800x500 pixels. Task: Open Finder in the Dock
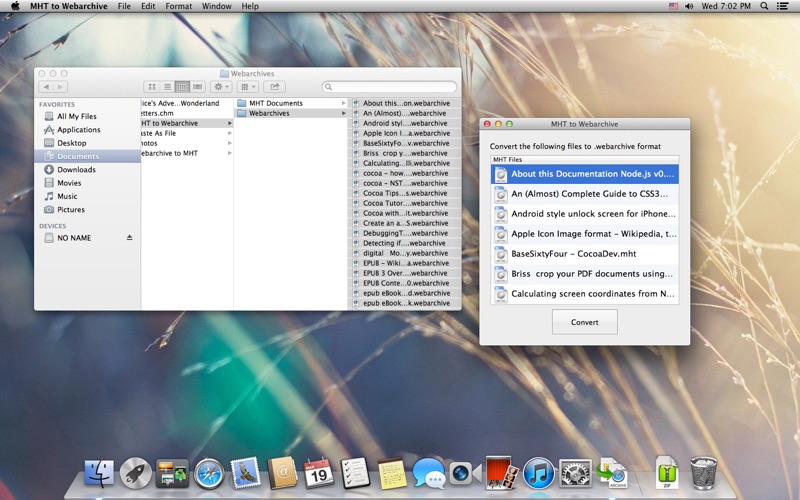(x=99, y=473)
